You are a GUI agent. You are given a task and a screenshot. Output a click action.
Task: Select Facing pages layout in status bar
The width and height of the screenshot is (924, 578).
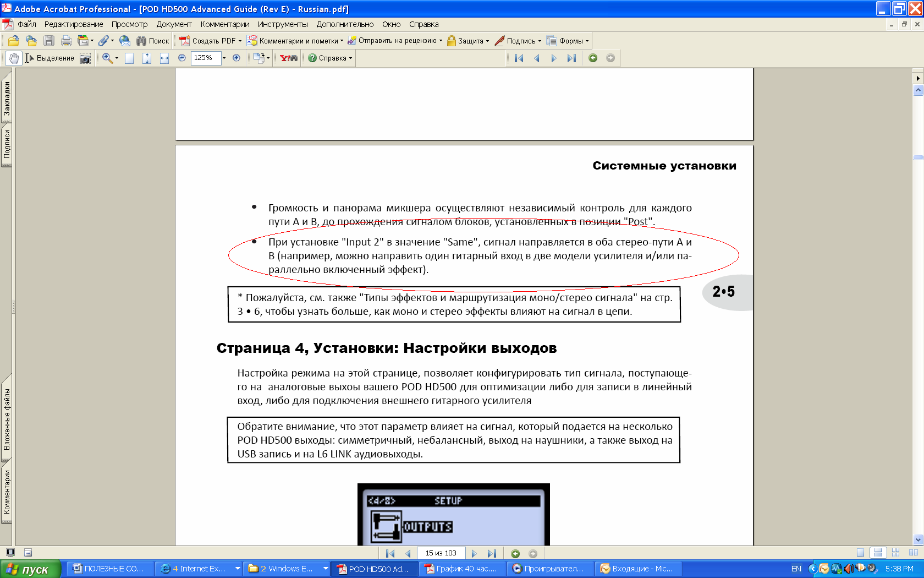point(914,553)
